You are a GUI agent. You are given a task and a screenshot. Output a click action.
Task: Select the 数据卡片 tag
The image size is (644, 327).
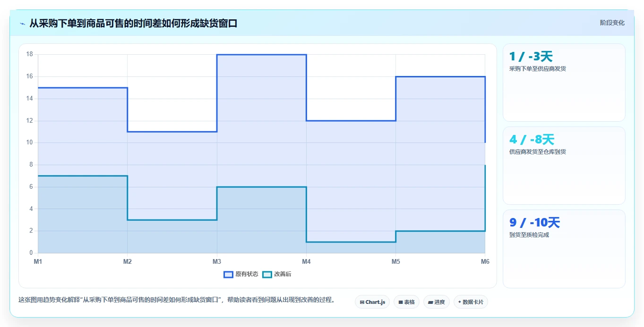(471, 302)
